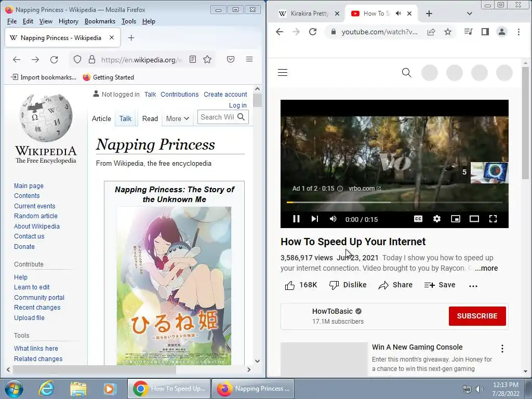The height and width of the screenshot is (399, 532).
Task: Mute the How To Speed Up tab audio
Action: click(x=398, y=13)
